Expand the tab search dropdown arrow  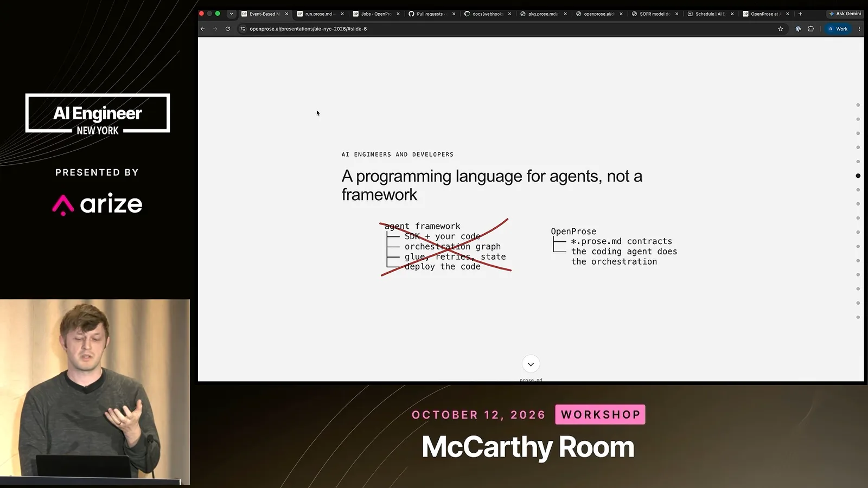232,14
